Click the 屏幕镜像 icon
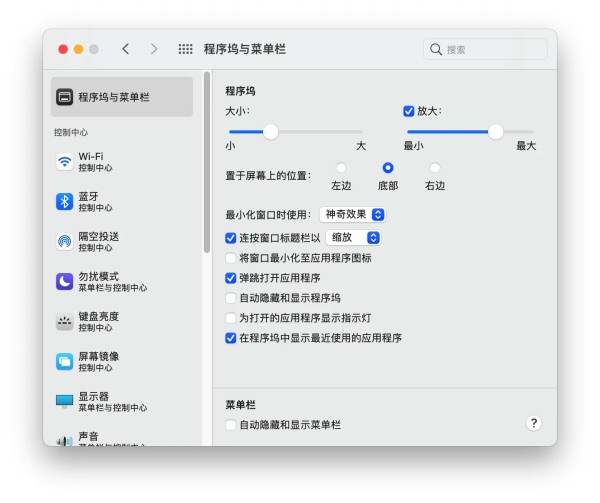The height and width of the screenshot is (503, 600). coord(64,361)
